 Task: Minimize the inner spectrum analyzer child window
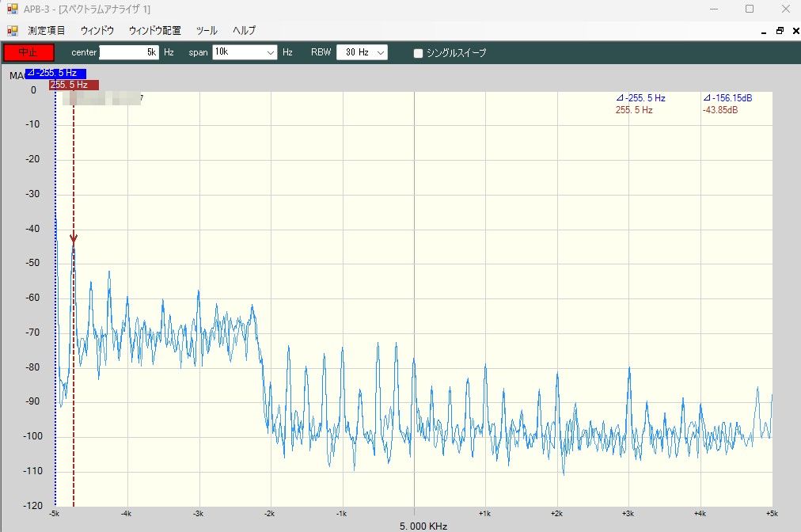tap(764, 31)
